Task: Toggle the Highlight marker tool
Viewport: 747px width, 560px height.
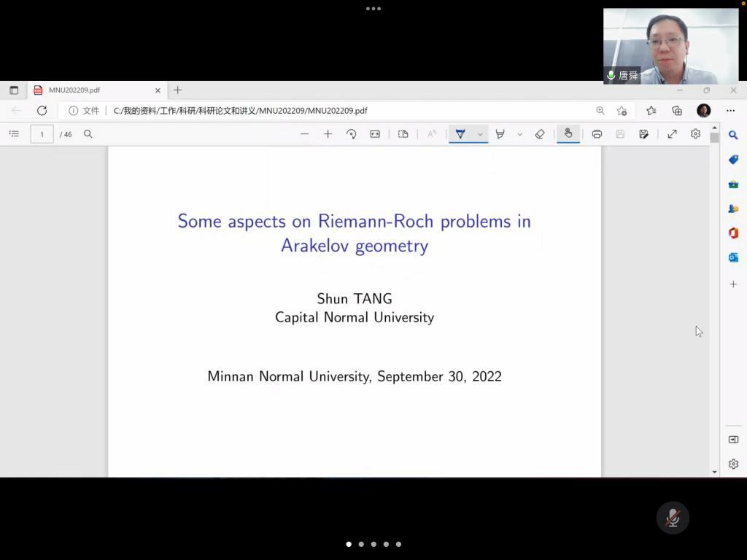Action: coord(500,134)
